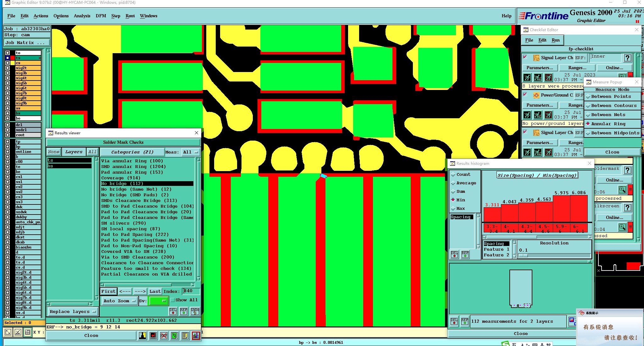644x346 pixels.
Task: Open the Replace layers dropdown
Action: 73,312
